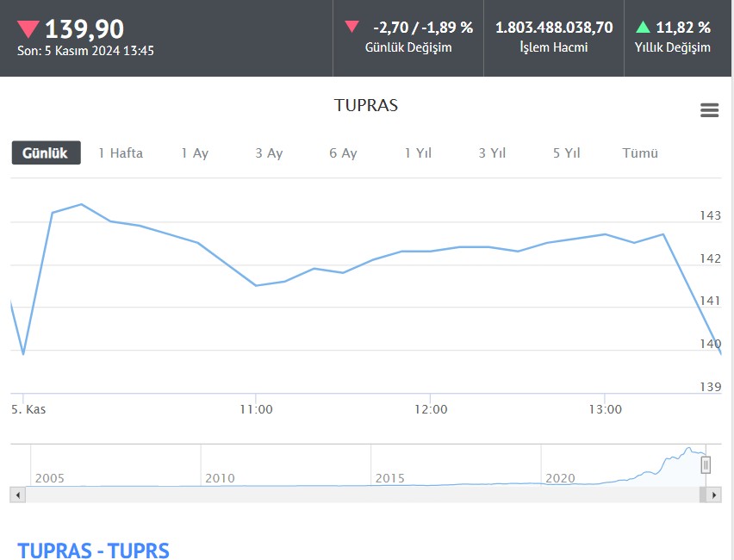
Task: Click the green Yıllık Değişim up arrow
Action: (644, 27)
